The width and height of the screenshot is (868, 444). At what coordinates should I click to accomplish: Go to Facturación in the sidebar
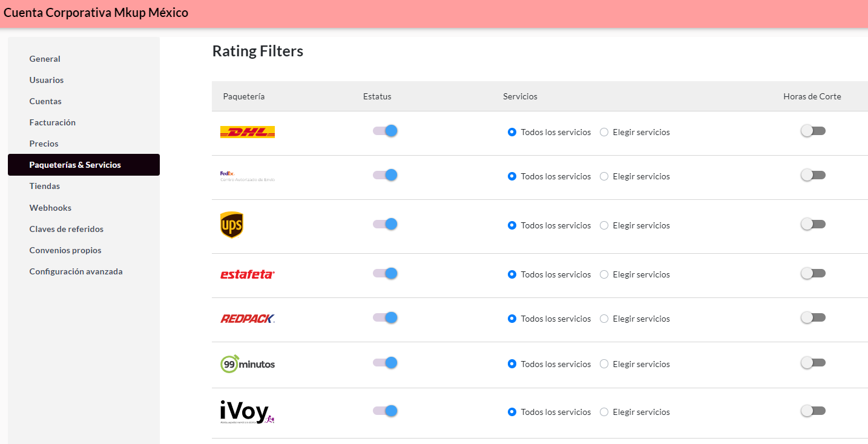point(53,122)
